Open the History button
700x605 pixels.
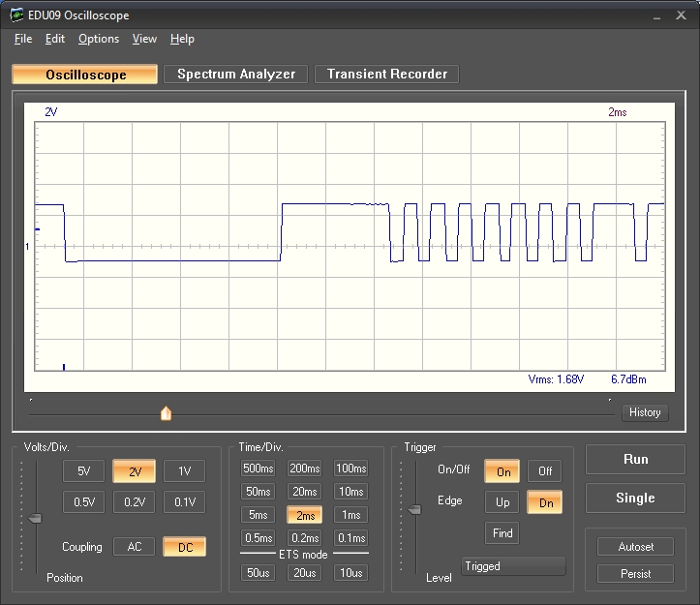pos(645,412)
